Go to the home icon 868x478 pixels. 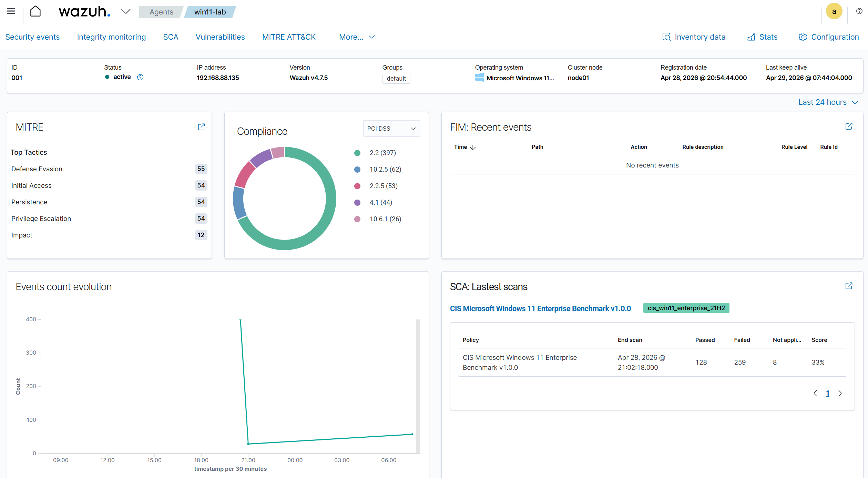point(35,11)
